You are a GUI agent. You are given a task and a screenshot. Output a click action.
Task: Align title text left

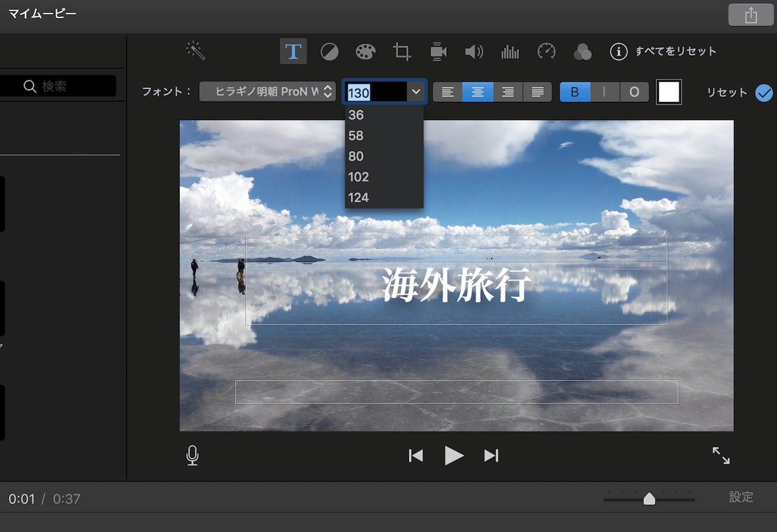pos(447,92)
